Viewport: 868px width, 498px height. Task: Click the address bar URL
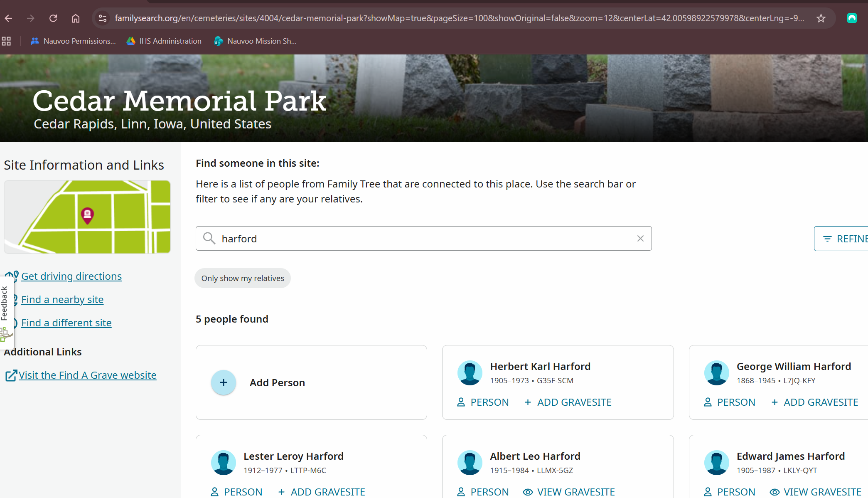pos(459,18)
